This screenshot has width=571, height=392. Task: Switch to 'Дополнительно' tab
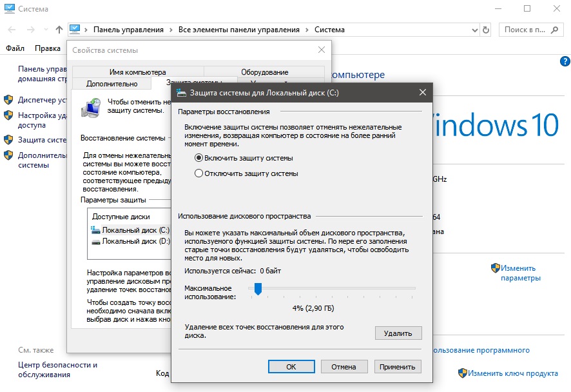coord(111,83)
